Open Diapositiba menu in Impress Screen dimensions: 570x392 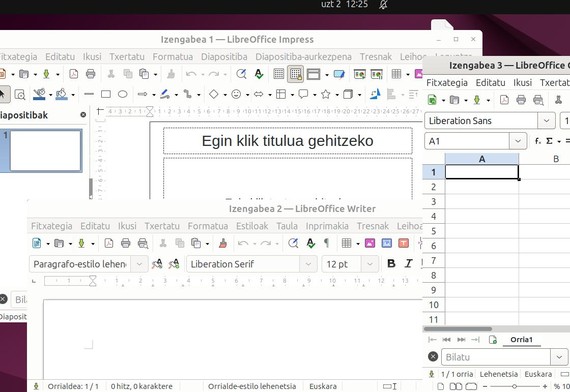[224, 57]
